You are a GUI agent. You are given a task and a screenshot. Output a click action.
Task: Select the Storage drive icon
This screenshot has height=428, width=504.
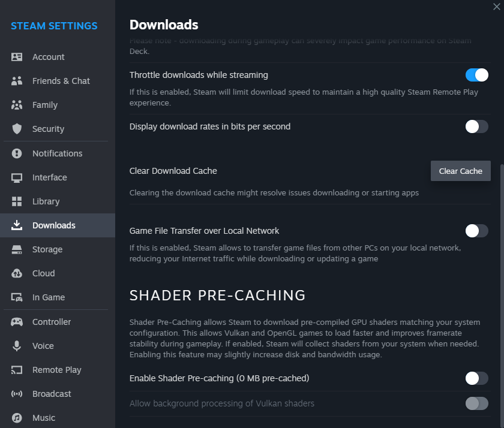click(17, 249)
